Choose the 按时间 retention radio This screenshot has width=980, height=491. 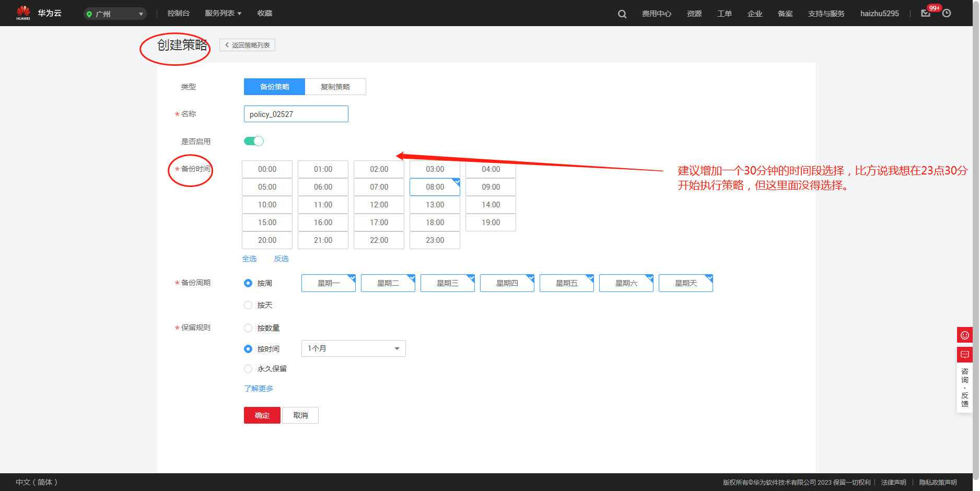[x=248, y=349]
